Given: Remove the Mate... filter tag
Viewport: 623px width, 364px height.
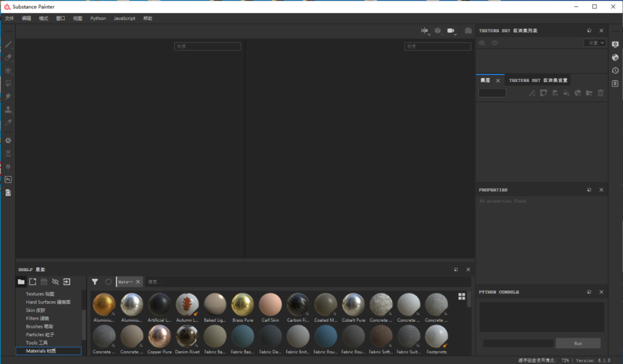Looking at the screenshot, I should (x=138, y=282).
